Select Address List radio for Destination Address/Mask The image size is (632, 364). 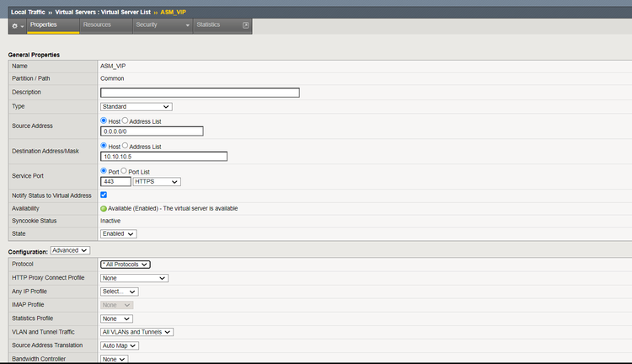tap(125, 146)
